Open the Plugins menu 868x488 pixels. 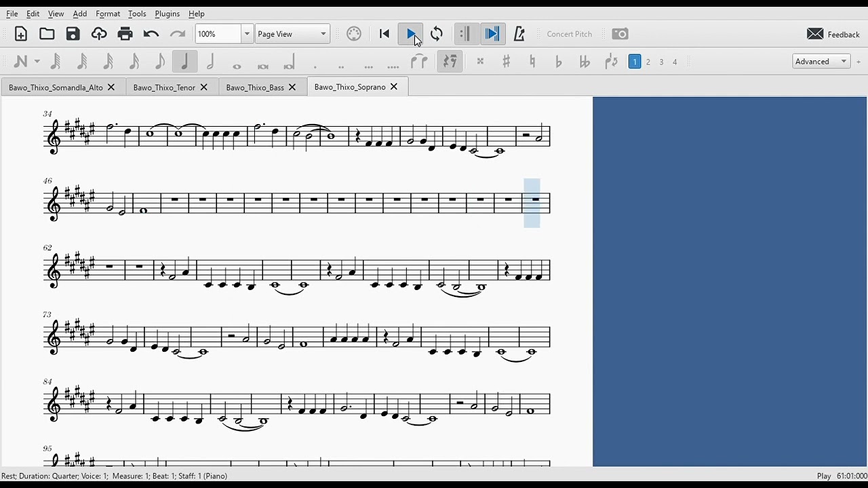pyautogui.click(x=167, y=14)
